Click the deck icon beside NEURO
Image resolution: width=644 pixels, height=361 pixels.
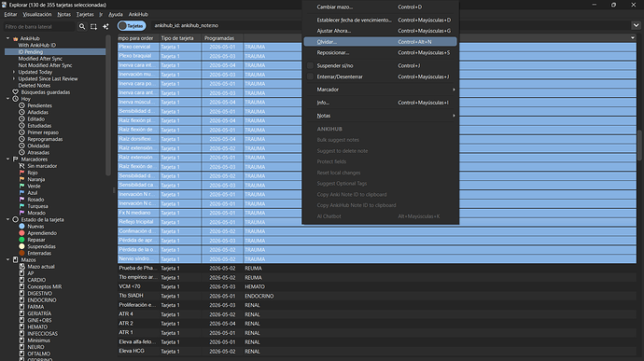21,347
